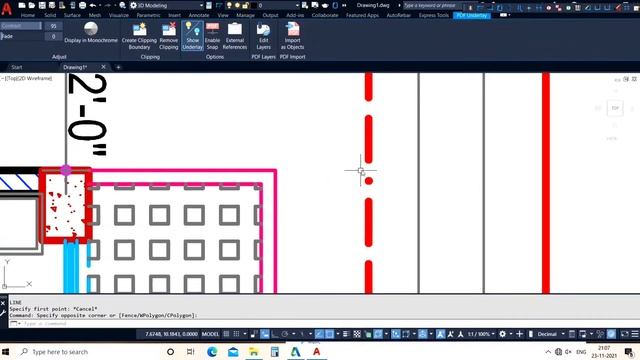The width and height of the screenshot is (640, 360).
Task: Click the Windows Start button
Action: [6, 351]
